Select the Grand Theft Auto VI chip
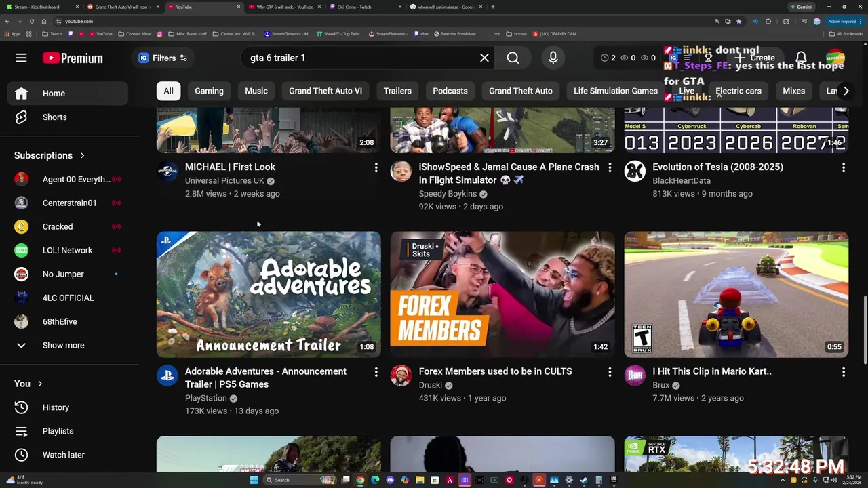 click(x=325, y=91)
